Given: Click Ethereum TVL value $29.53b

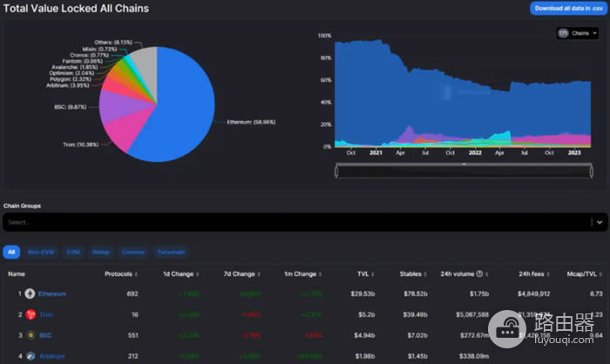Looking at the screenshot, I should (x=363, y=293).
